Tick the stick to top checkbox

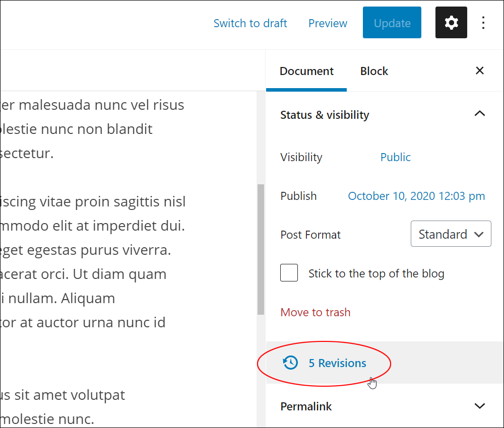[x=289, y=273]
